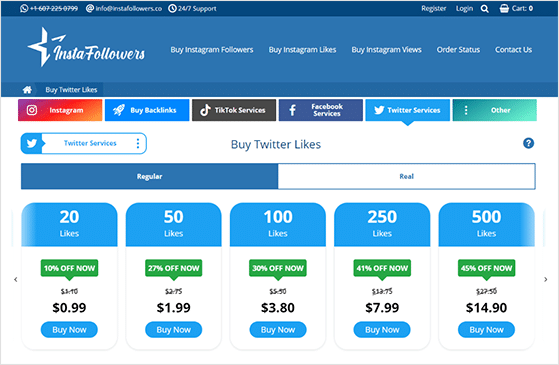This screenshot has width=559, height=365.
Task: Open Buy Instagram Followers menu item
Action: (212, 50)
